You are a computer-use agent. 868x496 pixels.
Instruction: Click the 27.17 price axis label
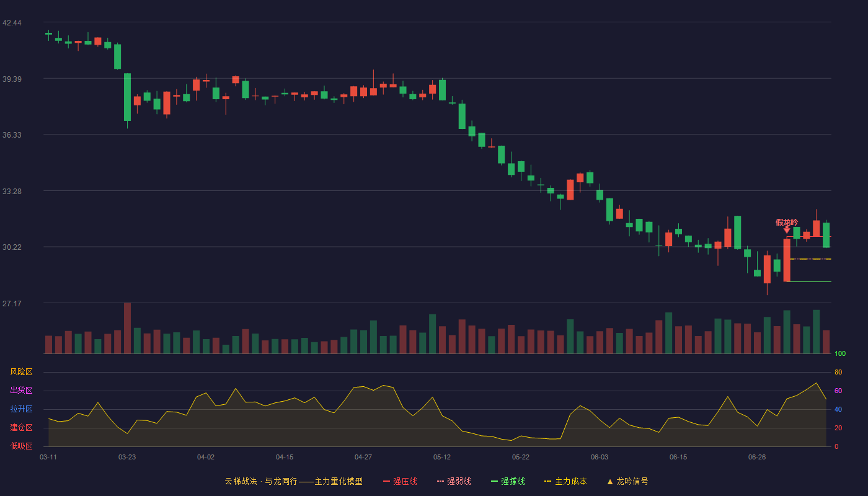[x=12, y=303]
